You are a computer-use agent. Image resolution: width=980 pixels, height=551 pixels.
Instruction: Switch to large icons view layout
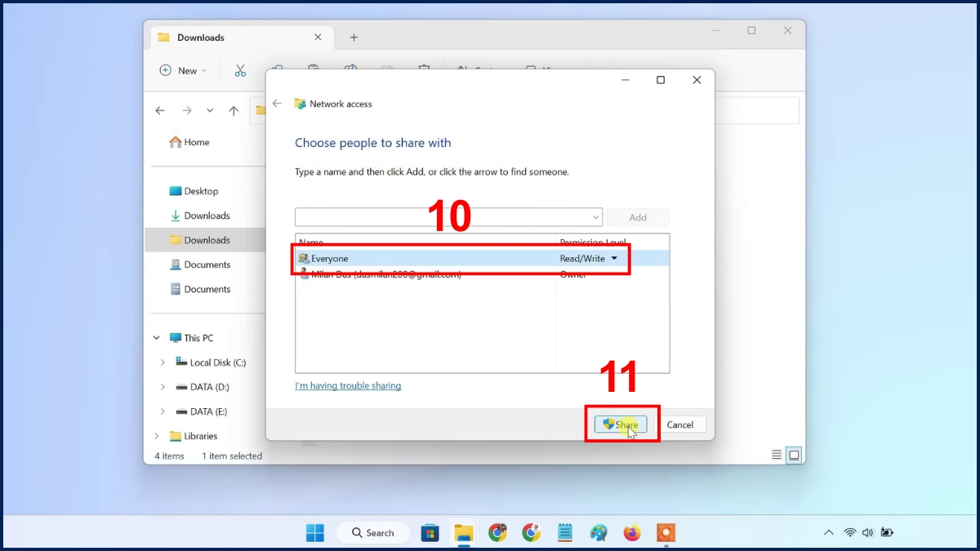(x=794, y=455)
